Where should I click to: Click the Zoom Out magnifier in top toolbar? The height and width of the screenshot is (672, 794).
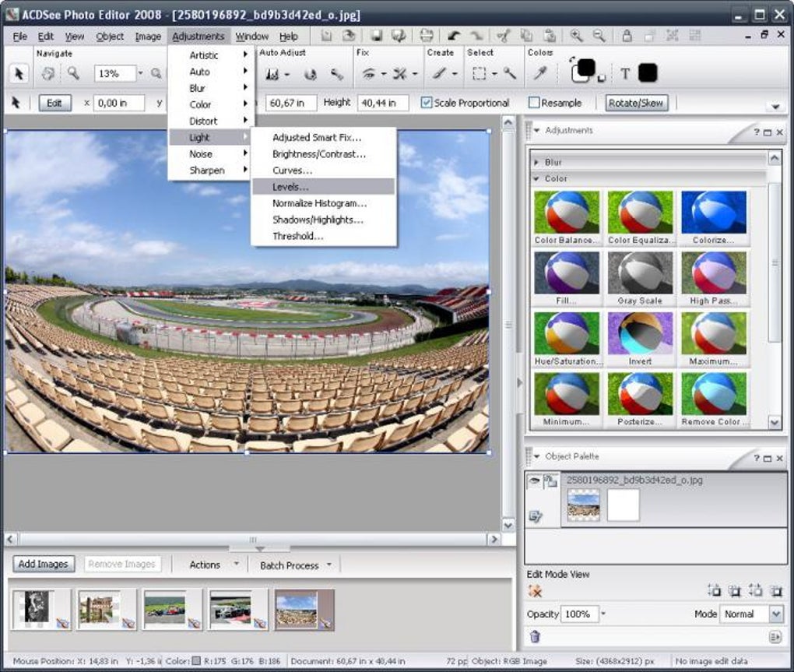click(599, 36)
